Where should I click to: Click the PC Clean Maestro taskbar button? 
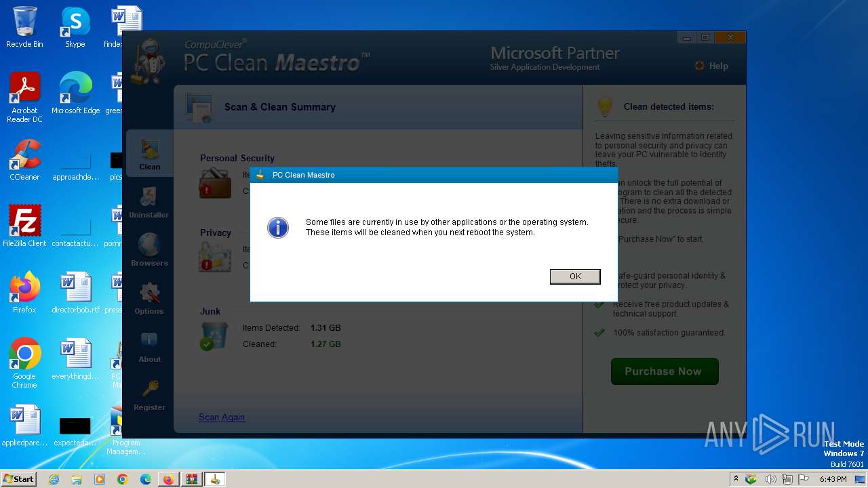click(x=215, y=479)
